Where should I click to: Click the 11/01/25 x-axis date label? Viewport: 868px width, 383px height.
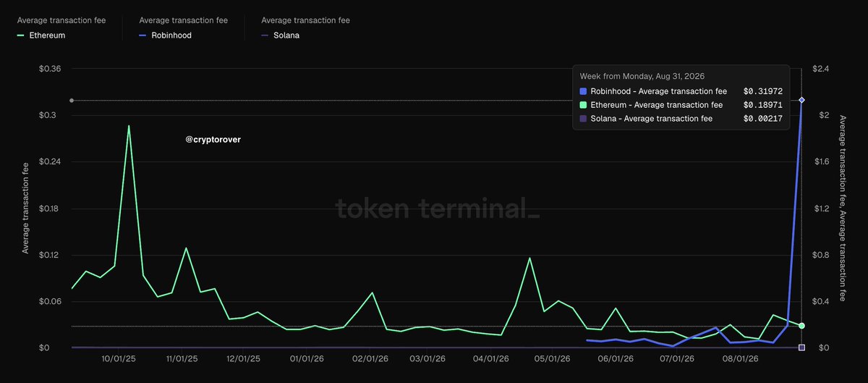[x=182, y=358]
